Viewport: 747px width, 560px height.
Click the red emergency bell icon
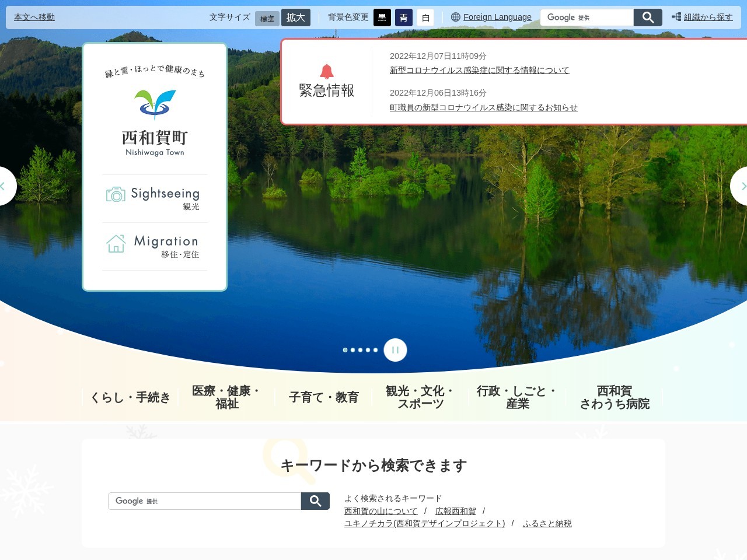click(x=327, y=72)
